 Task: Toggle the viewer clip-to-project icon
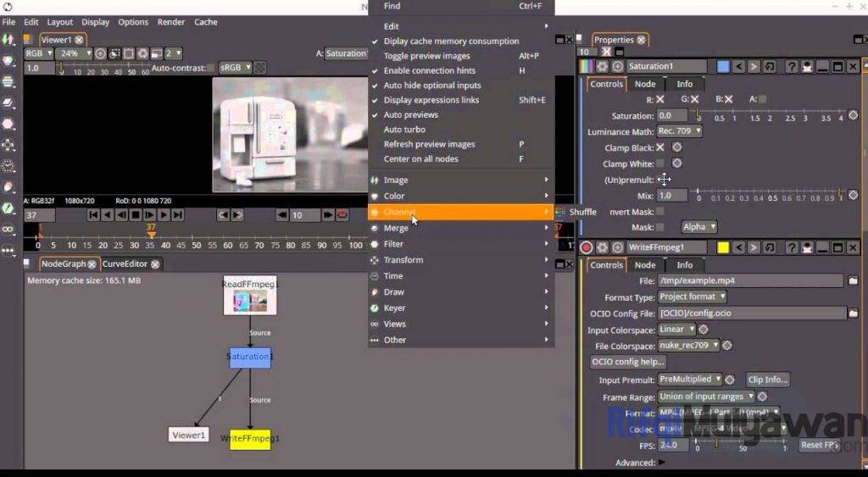click(114, 53)
